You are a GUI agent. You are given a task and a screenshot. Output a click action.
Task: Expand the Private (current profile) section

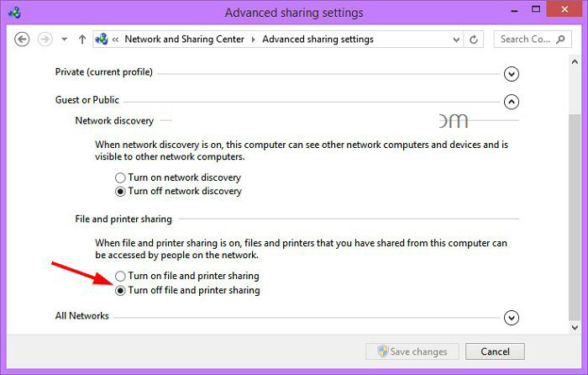(x=512, y=74)
